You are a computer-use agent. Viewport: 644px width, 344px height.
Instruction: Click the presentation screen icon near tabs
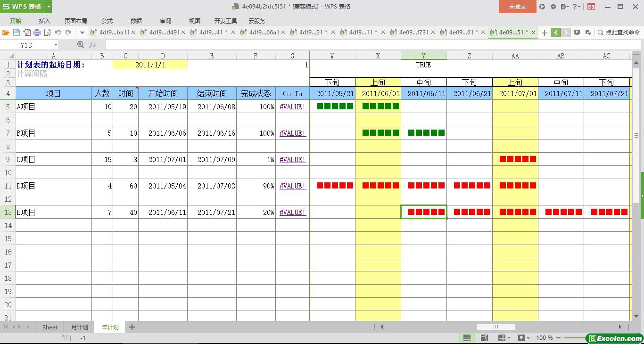tap(577, 33)
